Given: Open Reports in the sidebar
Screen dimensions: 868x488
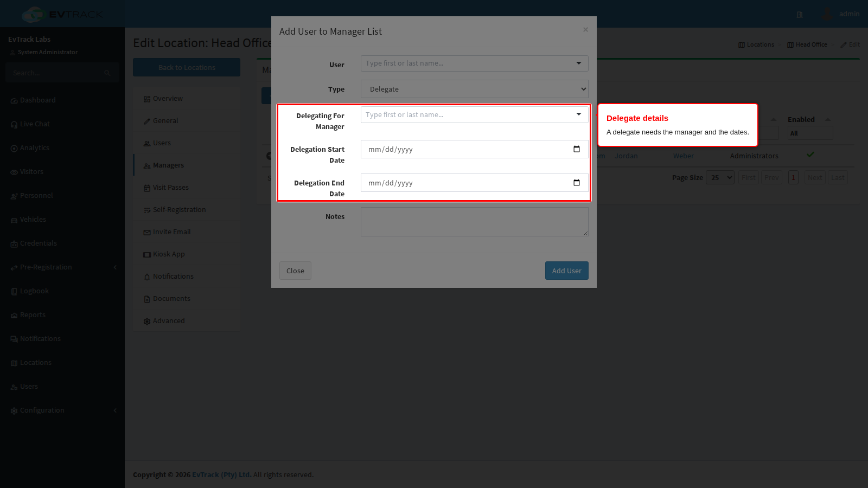Looking at the screenshot, I should [x=33, y=315].
